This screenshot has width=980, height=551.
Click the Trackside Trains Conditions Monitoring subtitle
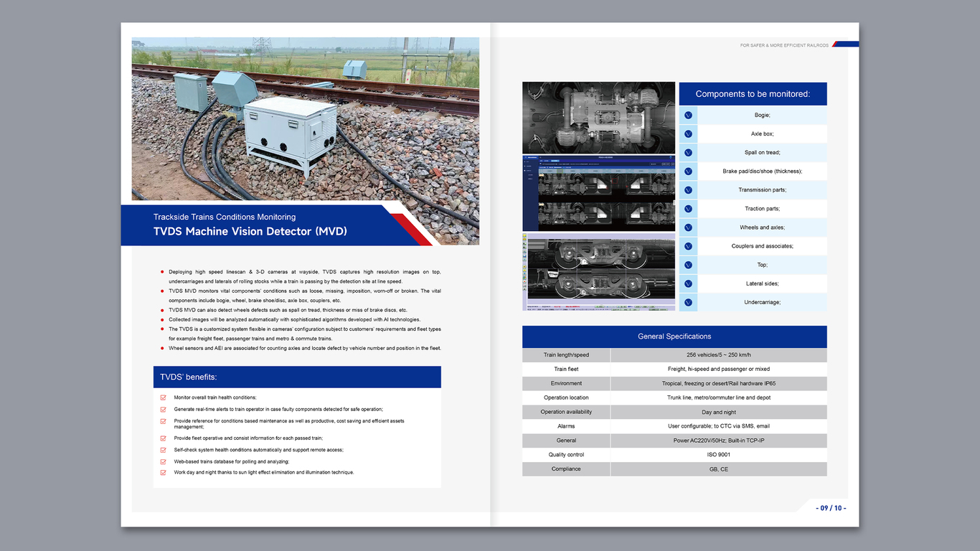[x=225, y=217]
